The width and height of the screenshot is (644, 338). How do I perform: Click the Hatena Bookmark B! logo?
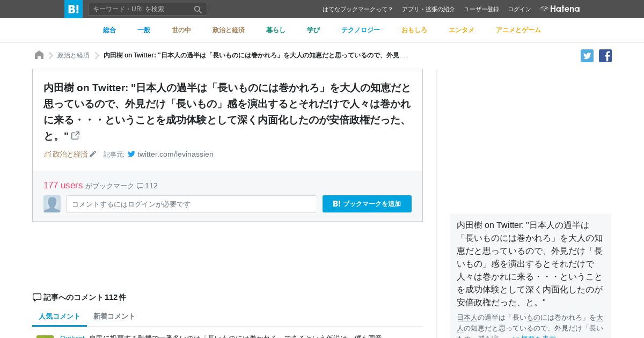tap(74, 9)
